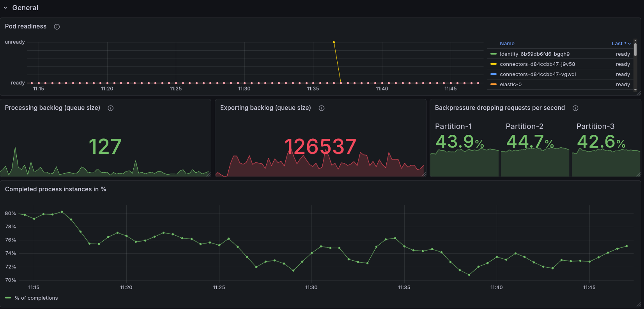
Task: Open 'Completed process instances in %' panel menu
Action: (55, 189)
